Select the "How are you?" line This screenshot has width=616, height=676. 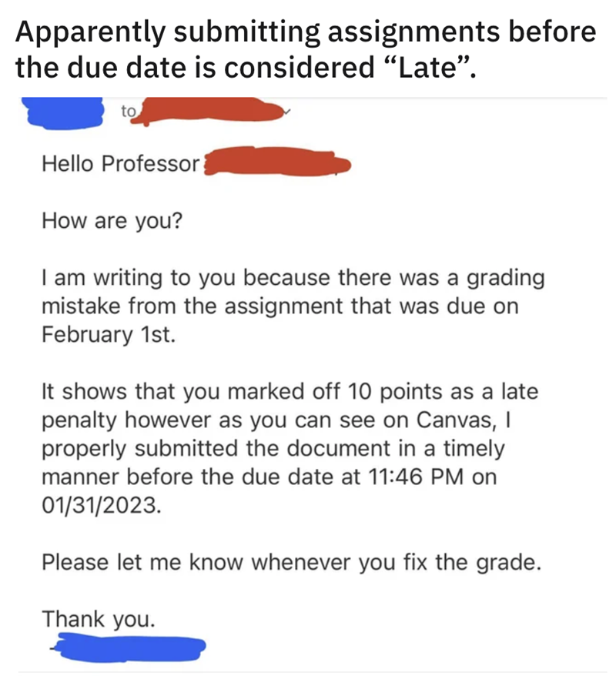click(112, 221)
